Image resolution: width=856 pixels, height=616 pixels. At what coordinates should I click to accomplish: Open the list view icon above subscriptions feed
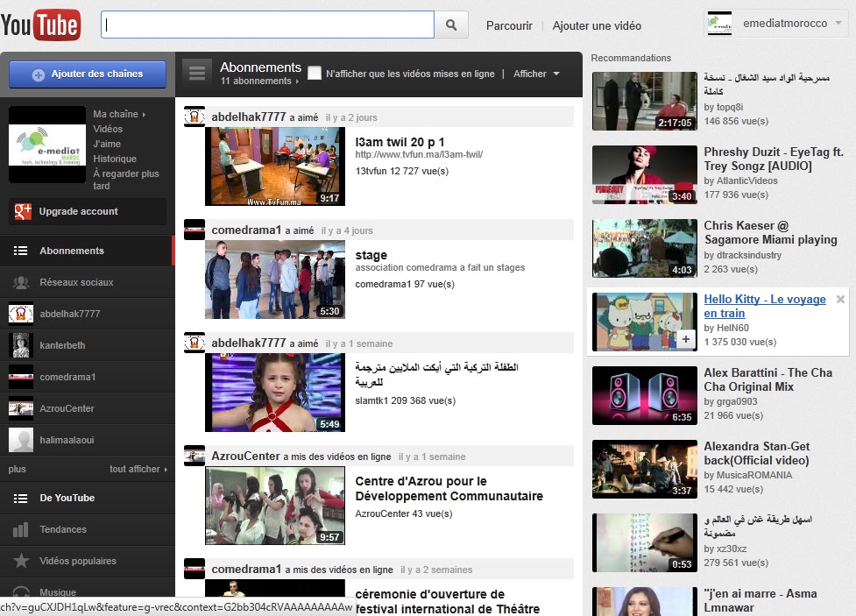197,73
